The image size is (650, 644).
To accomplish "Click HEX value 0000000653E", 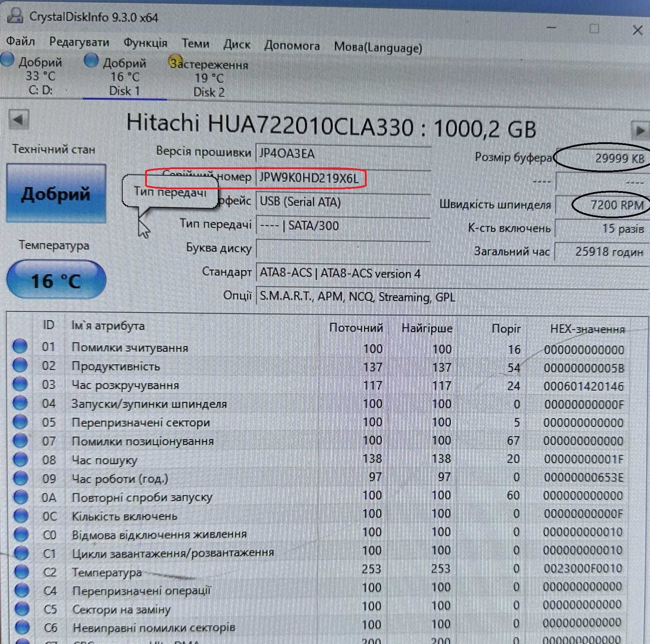I will click(x=583, y=477).
